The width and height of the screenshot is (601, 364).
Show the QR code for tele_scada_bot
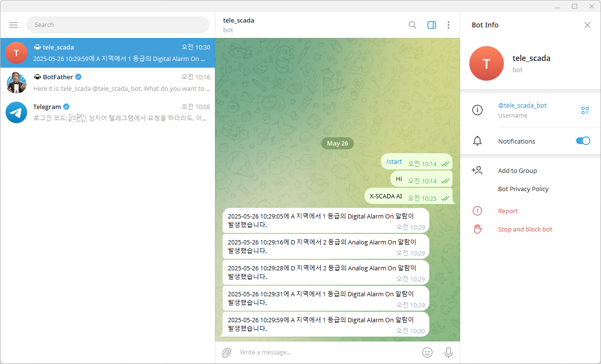[585, 110]
